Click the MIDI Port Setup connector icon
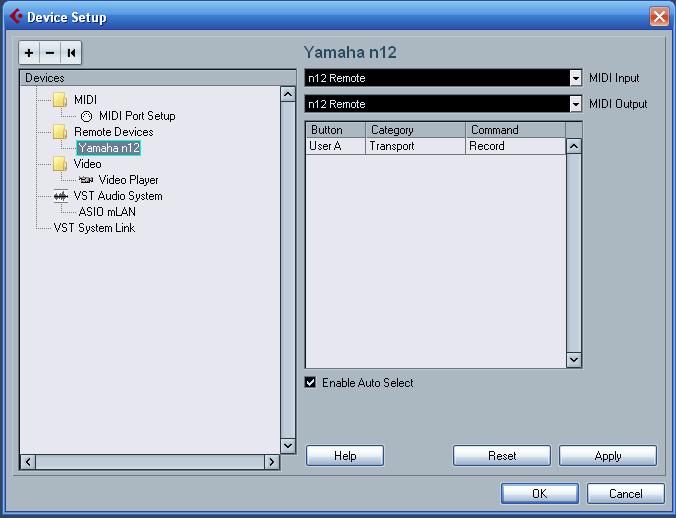 pyautogui.click(x=87, y=116)
